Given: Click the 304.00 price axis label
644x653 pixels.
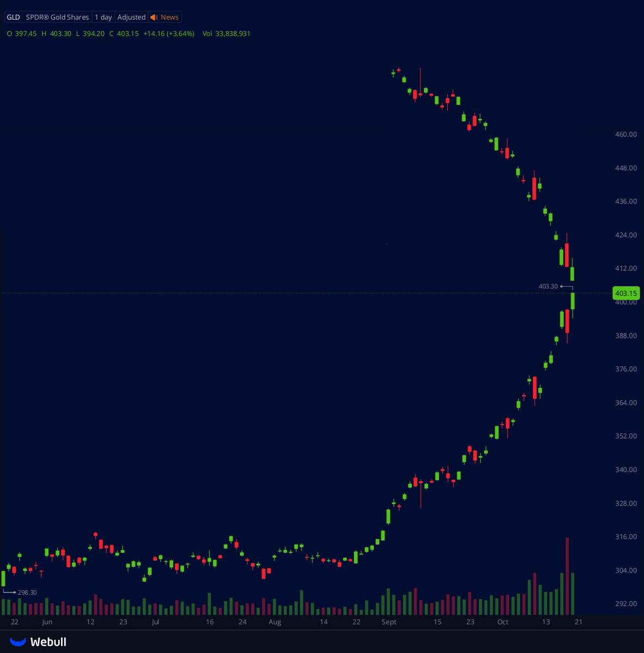Looking at the screenshot, I should (x=626, y=570).
